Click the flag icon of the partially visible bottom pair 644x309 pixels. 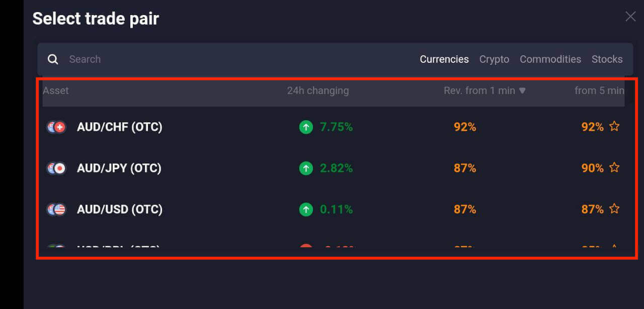(56, 247)
